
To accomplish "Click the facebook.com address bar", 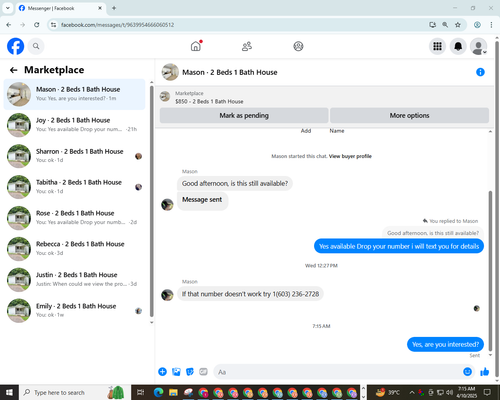I will coord(240,25).
